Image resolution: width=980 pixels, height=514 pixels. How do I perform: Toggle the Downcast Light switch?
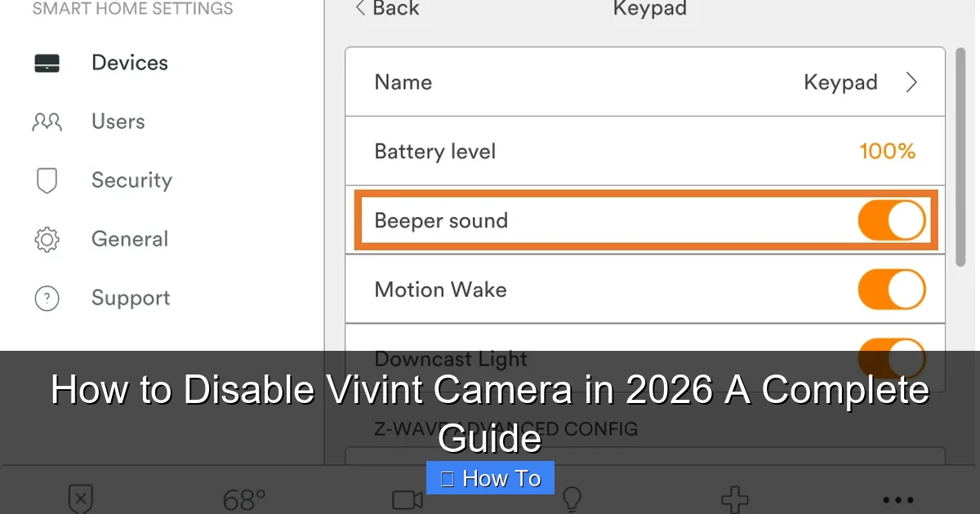891,357
